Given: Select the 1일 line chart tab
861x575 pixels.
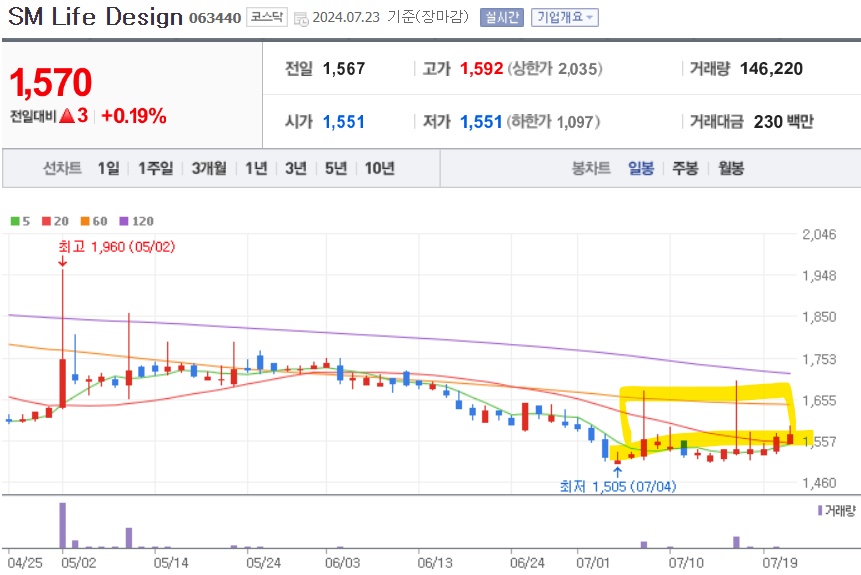Looking at the screenshot, I should 108,168.
